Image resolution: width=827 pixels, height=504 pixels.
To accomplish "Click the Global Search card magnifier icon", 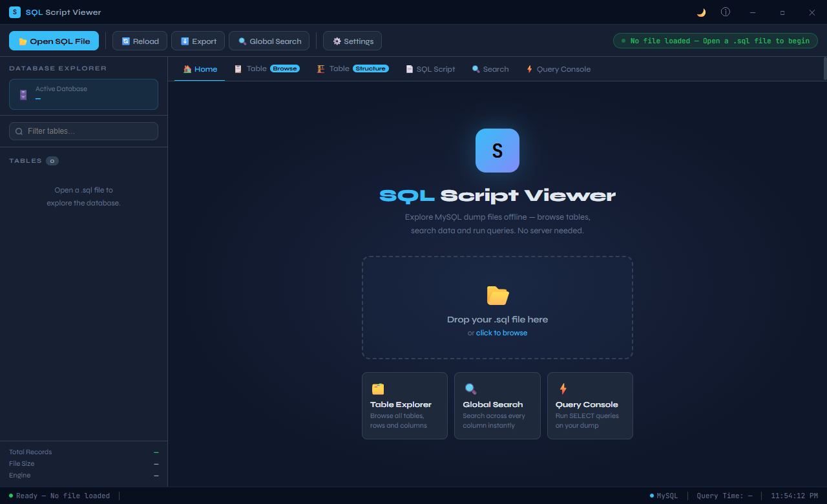I will (x=470, y=389).
